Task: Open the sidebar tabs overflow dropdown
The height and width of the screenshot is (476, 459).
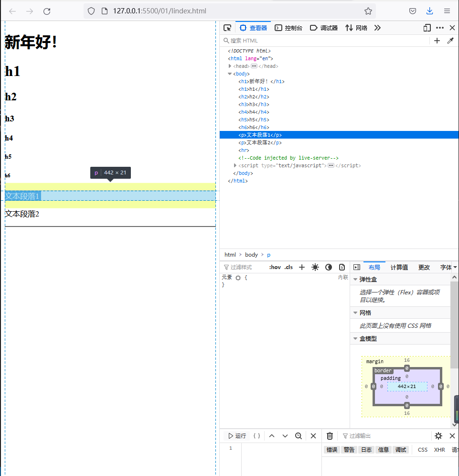Action: [x=455, y=267]
